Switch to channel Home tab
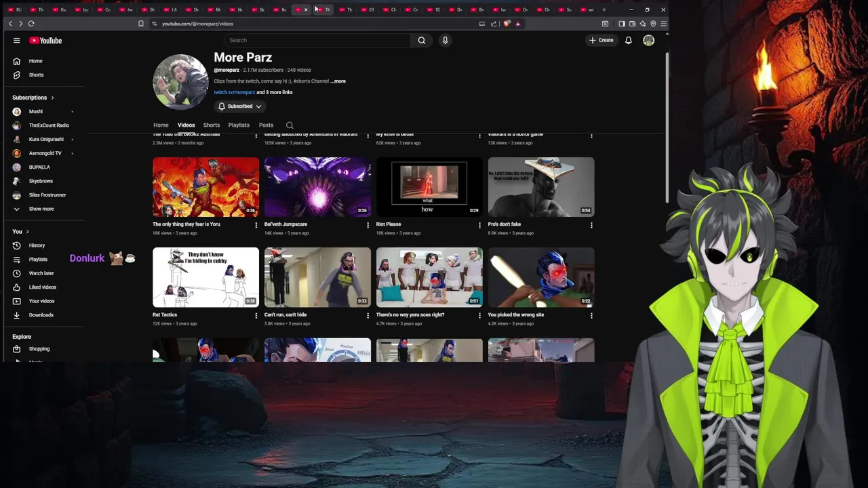 [161, 125]
